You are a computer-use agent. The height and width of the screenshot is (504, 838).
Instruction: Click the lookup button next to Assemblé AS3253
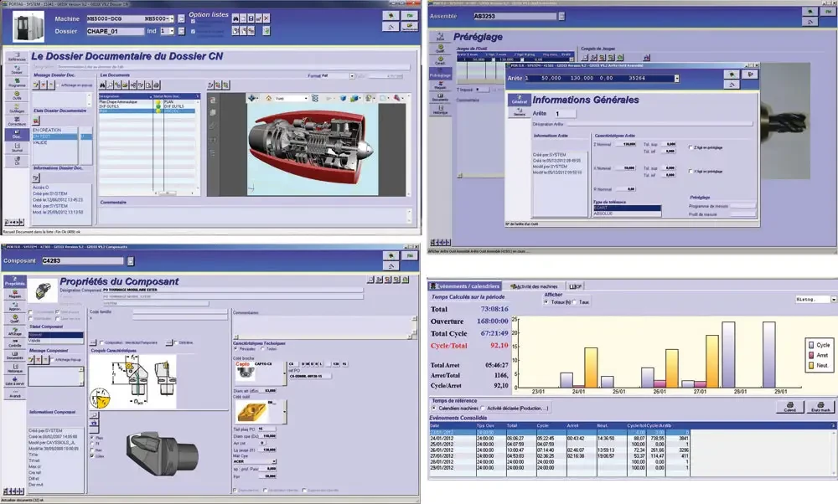(561, 17)
